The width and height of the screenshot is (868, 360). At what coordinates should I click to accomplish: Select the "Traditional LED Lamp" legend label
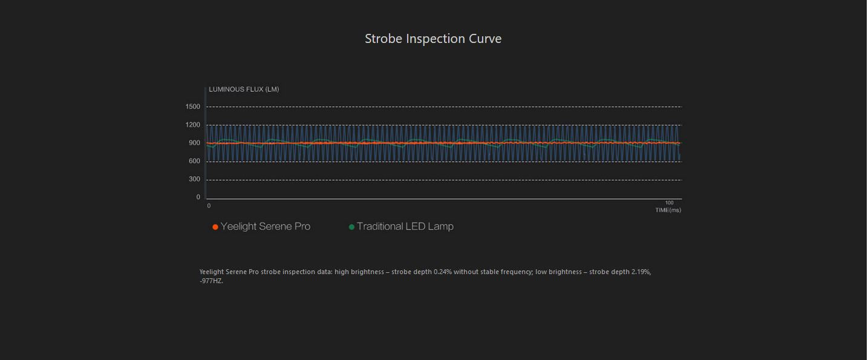(405, 226)
